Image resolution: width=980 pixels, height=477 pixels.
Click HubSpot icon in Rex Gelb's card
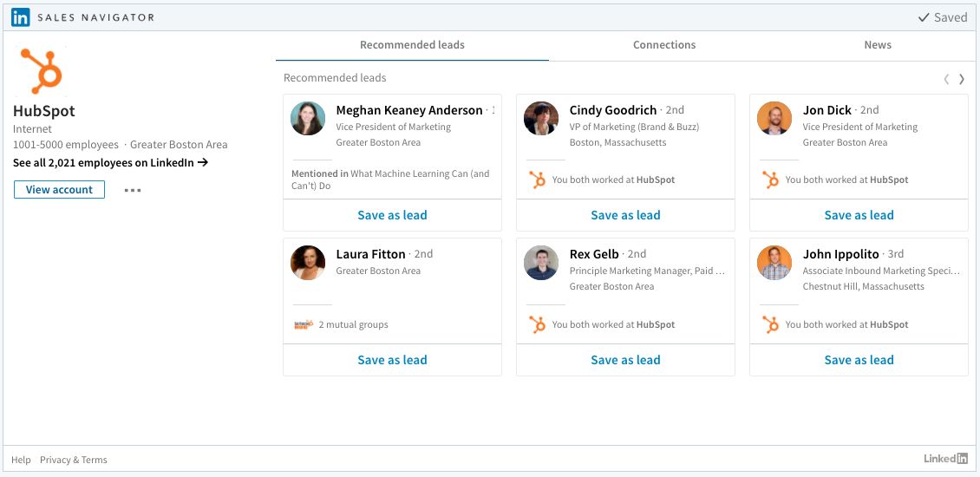tap(537, 324)
